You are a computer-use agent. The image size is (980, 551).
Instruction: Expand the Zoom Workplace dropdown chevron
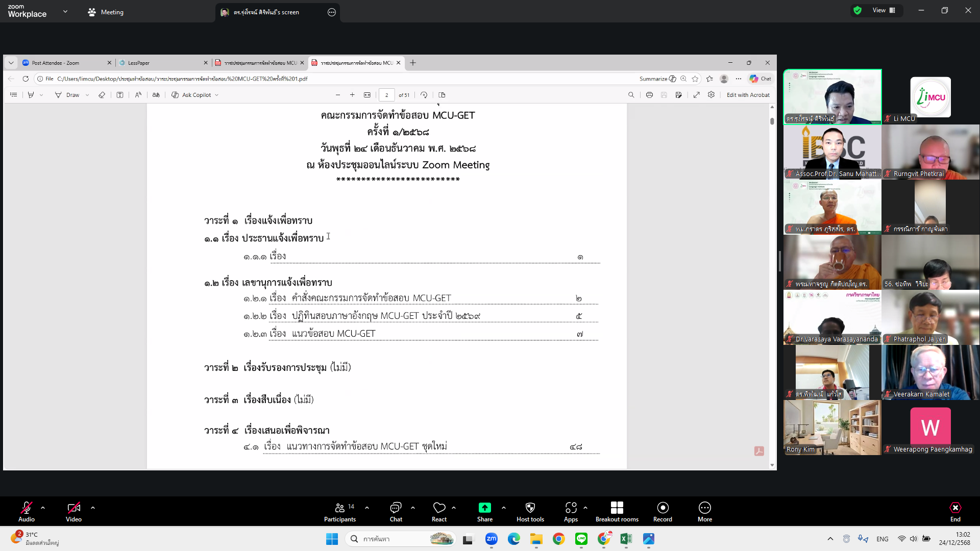click(x=65, y=11)
